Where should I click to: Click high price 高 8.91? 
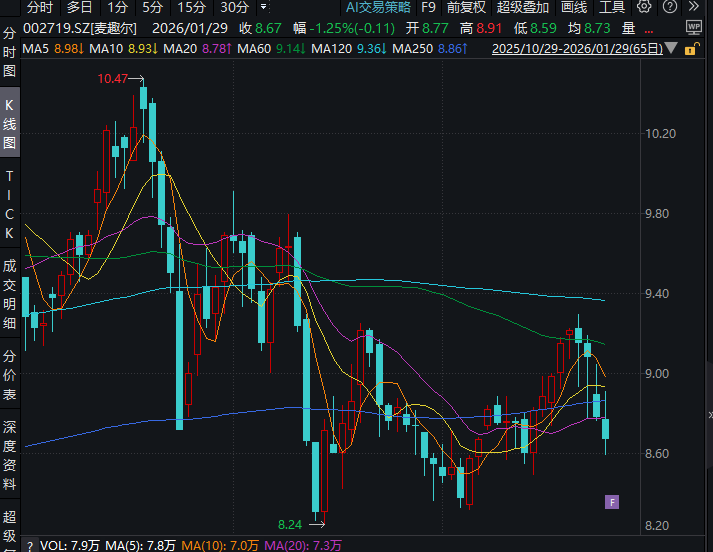(481, 29)
